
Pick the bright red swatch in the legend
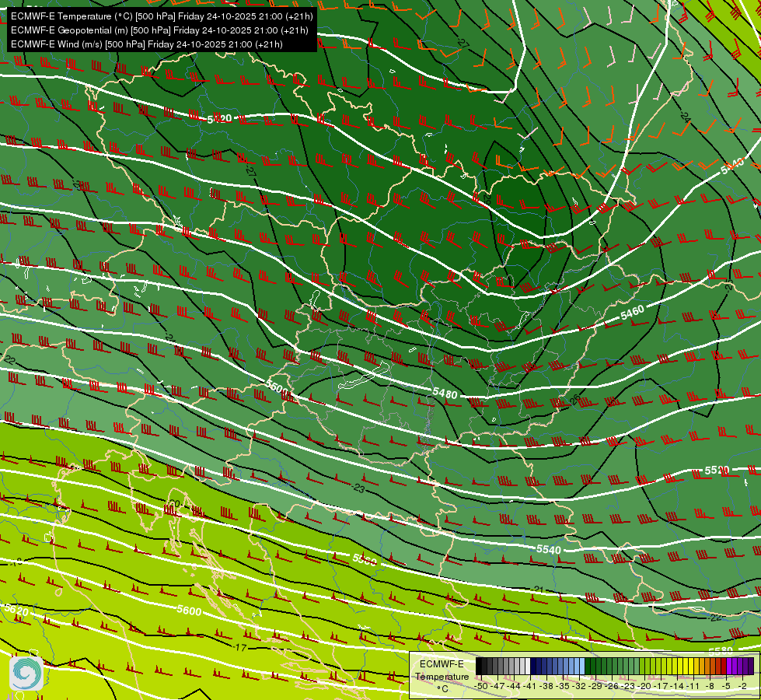coord(724,666)
